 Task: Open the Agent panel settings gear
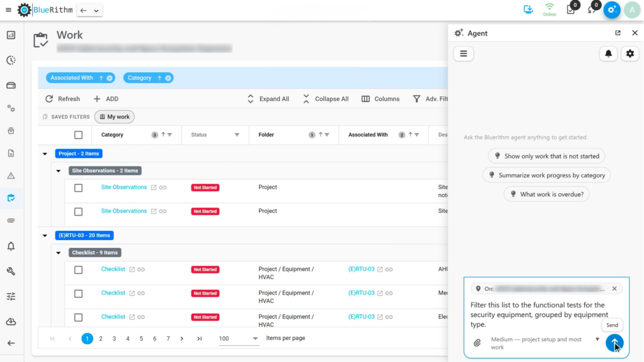point(630,53)
